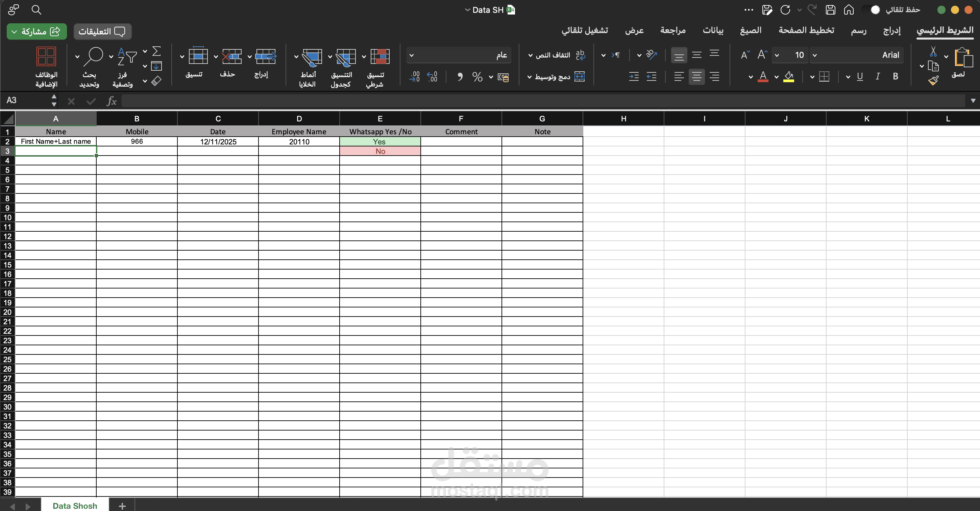Image resolution: width=980 pixels, height=511 pixels.
Task: Select the Data Shosh sheet tab
Action: [x=75, y=505]
